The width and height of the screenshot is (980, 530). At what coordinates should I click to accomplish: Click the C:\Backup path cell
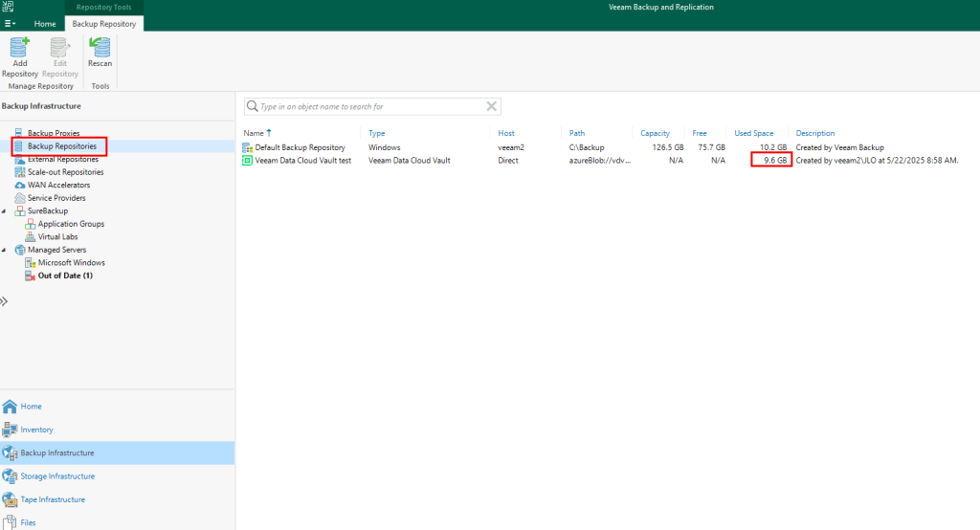[587, 147]
